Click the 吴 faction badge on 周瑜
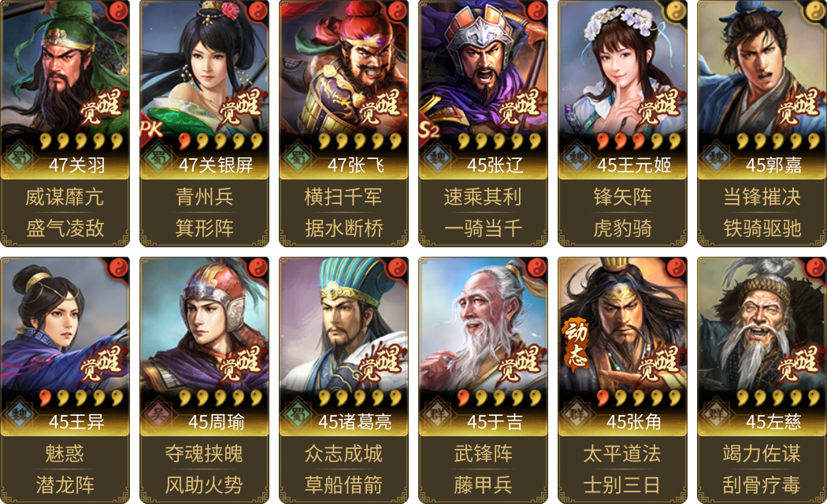827x504 pixels. [158, 414]
